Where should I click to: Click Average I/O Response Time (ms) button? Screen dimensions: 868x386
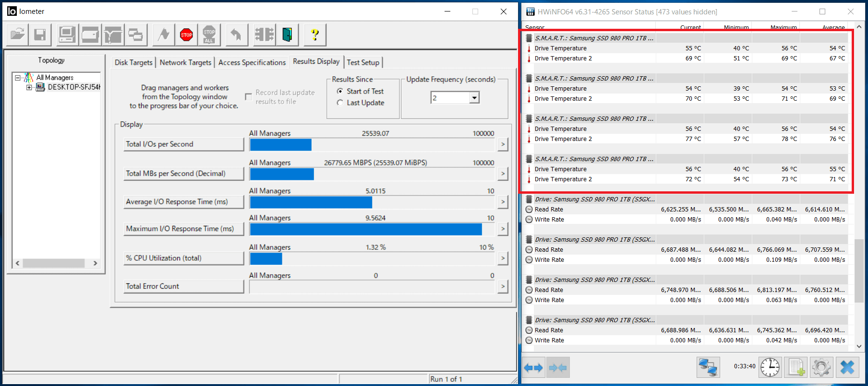pos(184,202)
